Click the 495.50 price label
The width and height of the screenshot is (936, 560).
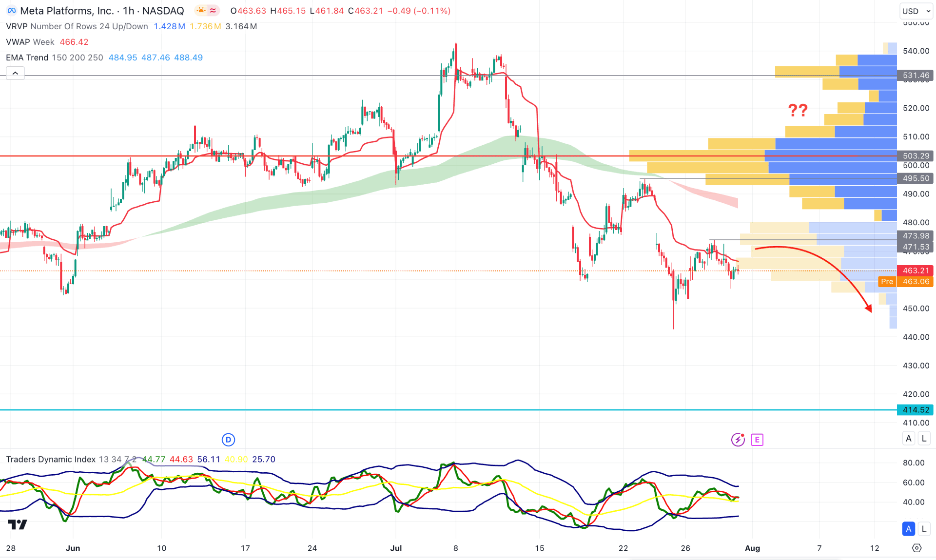pos(916,178)
